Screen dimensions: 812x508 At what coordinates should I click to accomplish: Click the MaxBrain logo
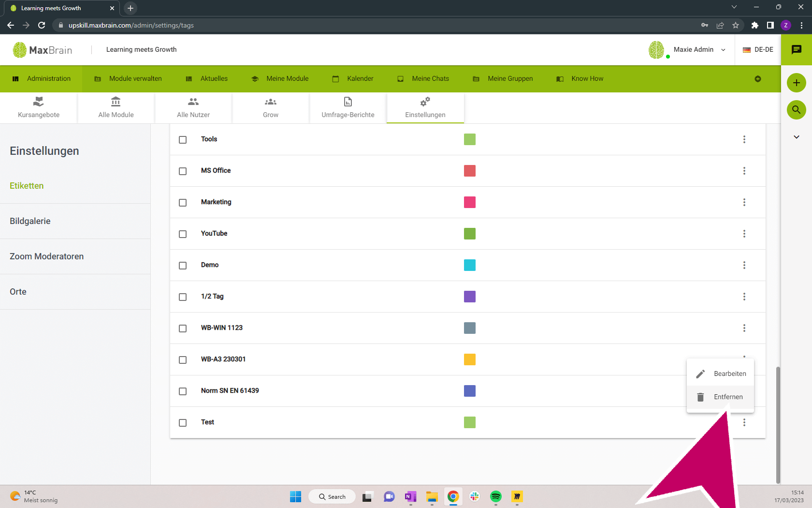(x=43, y=50)
